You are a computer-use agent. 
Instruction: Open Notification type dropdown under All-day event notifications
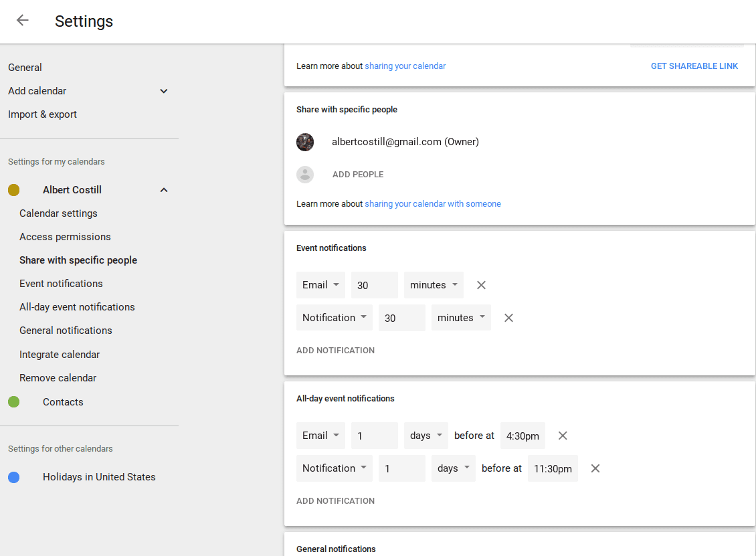[x=334, y=468]
